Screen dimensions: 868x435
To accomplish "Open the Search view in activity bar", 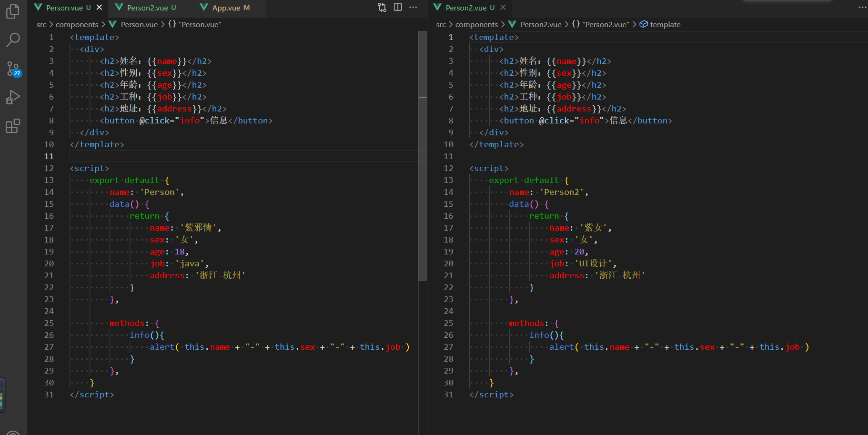I will 13,40.
